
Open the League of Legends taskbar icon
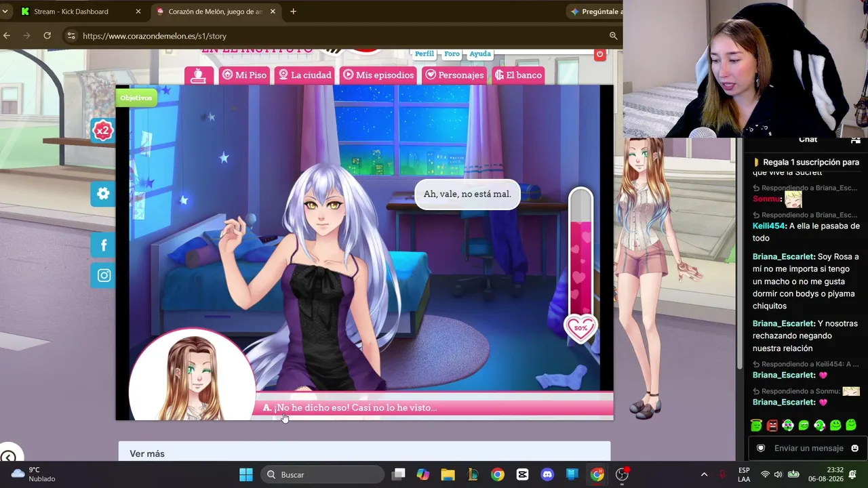tap(473, 474)
